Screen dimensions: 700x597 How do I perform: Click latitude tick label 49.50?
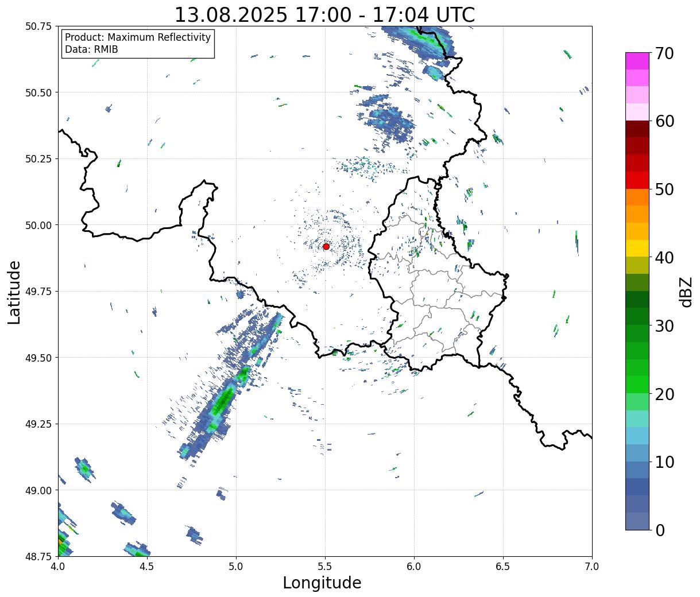click(x=38, y=358)
